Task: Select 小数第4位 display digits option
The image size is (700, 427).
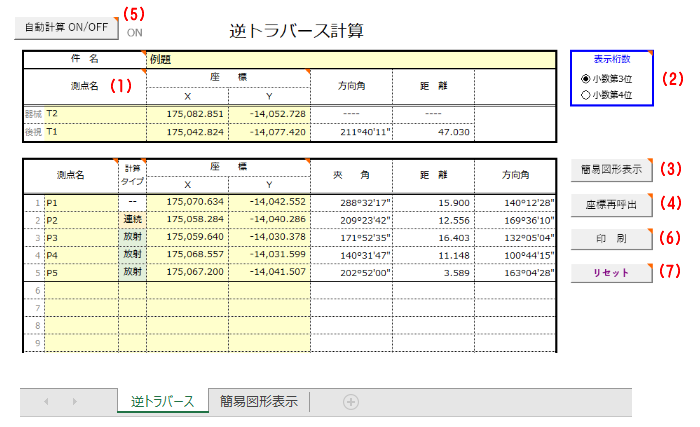Action: point(585,94)
